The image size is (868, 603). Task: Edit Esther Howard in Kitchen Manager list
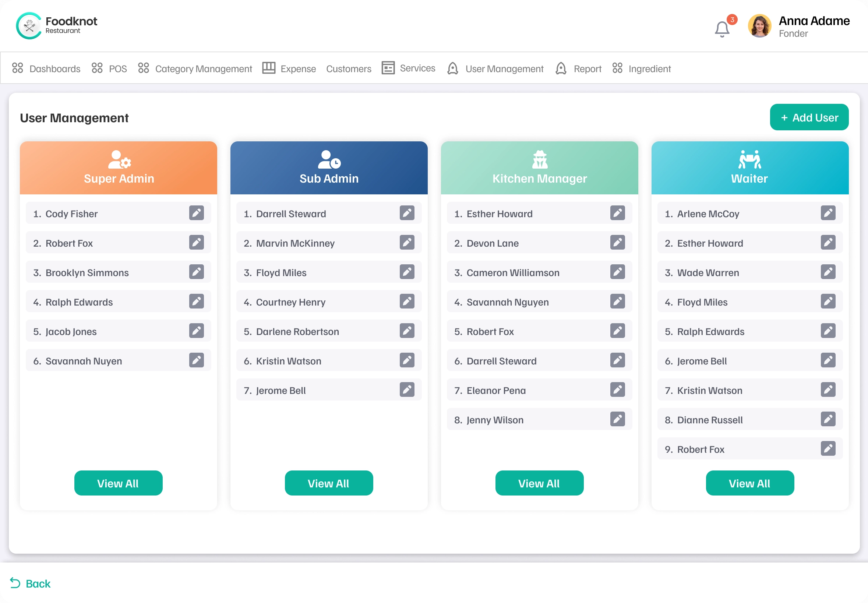coord(618,213)
